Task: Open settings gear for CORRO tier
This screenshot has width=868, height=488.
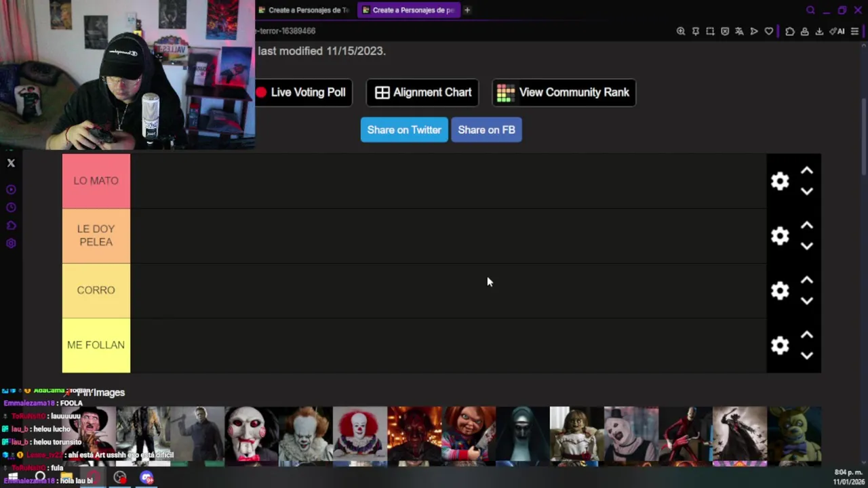Action: pos(780,291)
